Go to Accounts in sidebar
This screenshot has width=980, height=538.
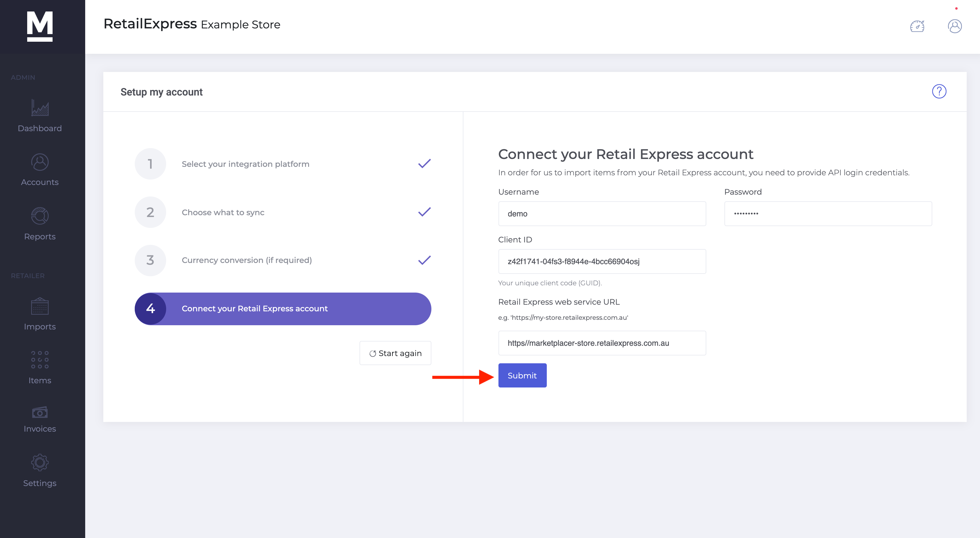pos(40,182)
